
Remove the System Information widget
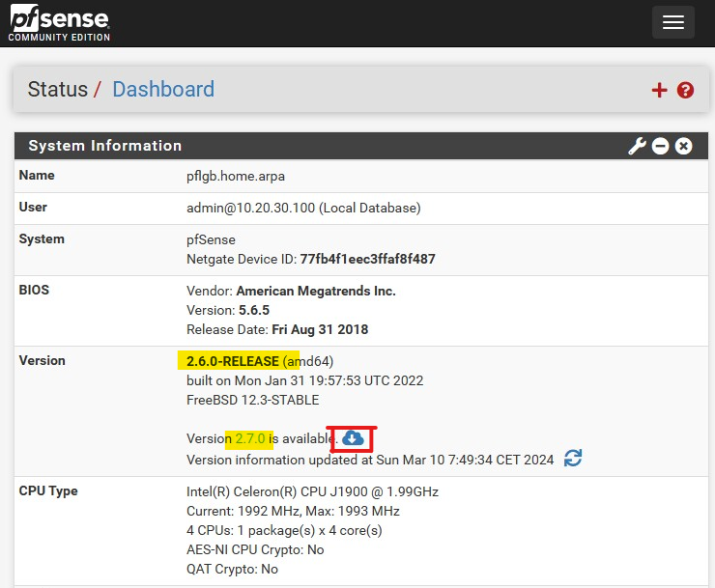click(x=684, y=146)
